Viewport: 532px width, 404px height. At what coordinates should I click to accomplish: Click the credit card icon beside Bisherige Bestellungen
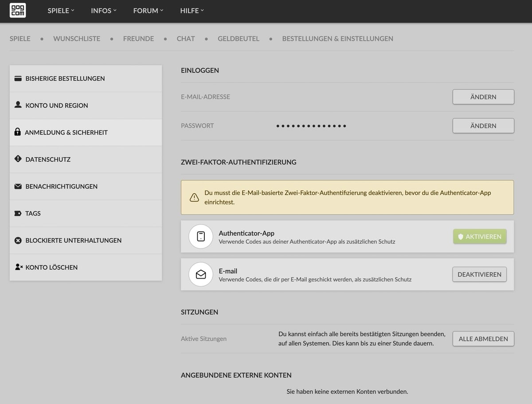click(18, 78)
